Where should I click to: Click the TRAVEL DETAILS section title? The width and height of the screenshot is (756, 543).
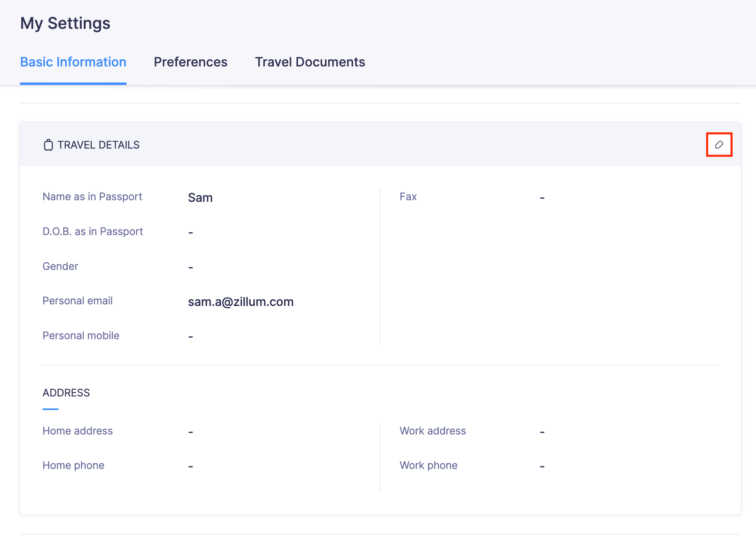click(99, 145)
